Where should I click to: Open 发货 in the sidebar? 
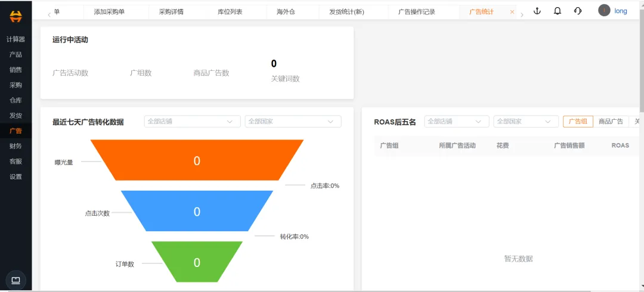[x=16, y=116]
